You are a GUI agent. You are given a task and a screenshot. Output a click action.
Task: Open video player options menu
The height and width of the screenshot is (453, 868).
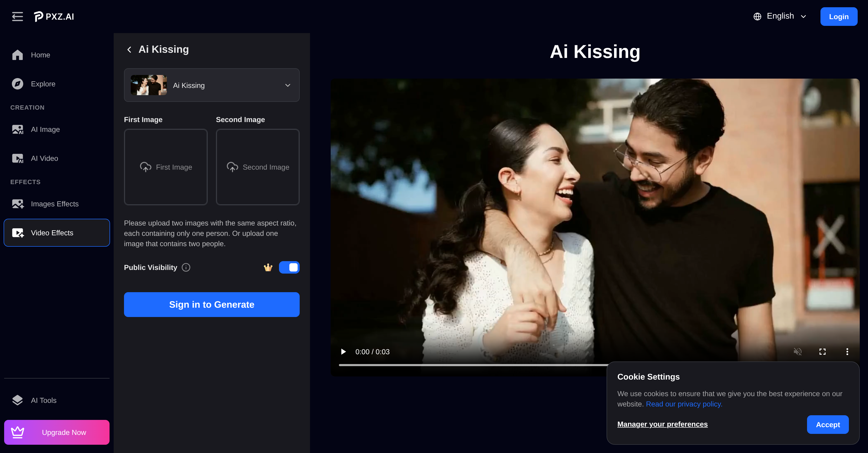click(847, 351)
